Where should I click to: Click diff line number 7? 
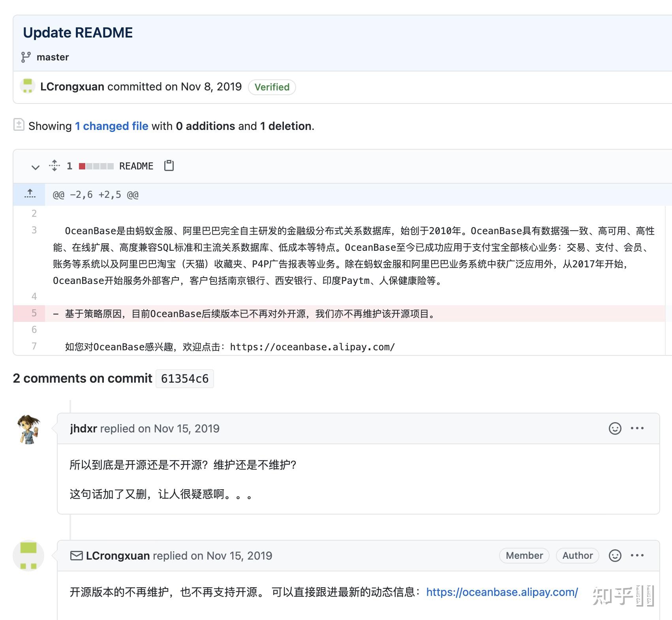pyautogui.click(x=34, y=346)
